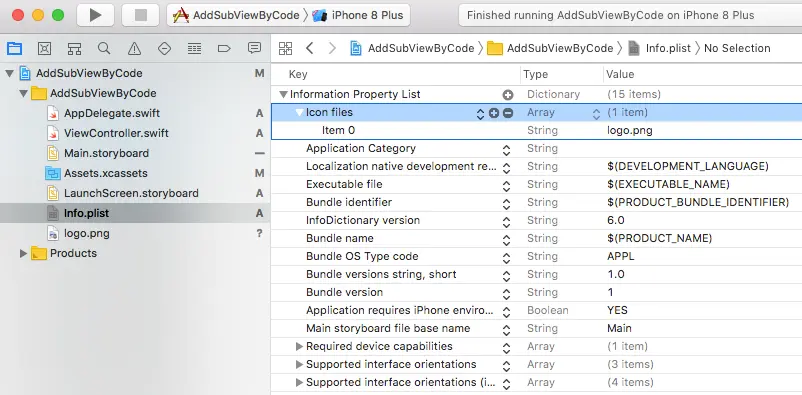
Task: Open key chooser for Executable file
Action: (506, 186)
